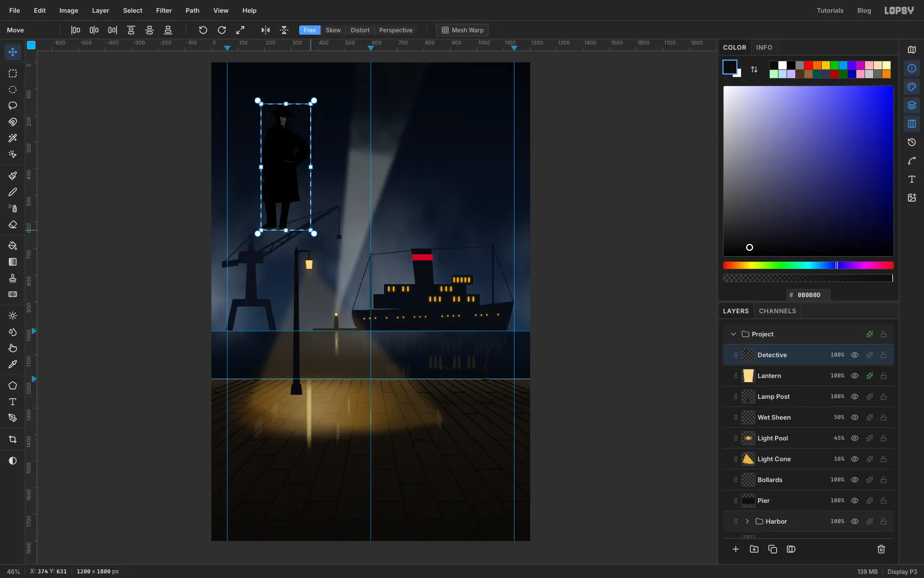Toggle visibility of Wet Sheen layer
The image size is (924, 578).
[x=855, y=417]
